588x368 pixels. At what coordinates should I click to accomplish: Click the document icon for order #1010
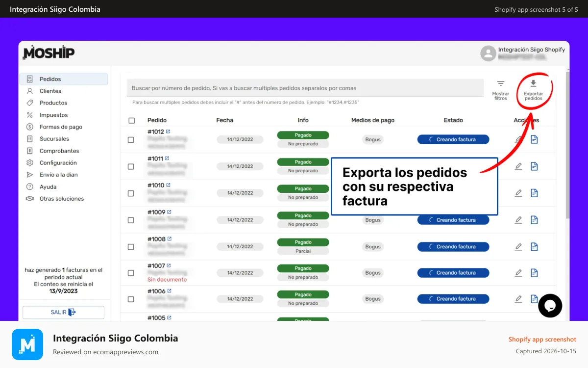point(534,193)
